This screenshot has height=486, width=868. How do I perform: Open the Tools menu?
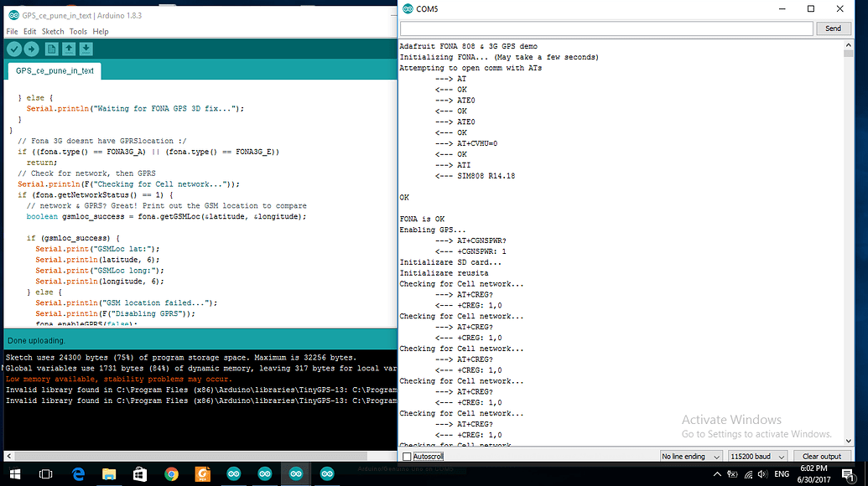coord(78,31)
